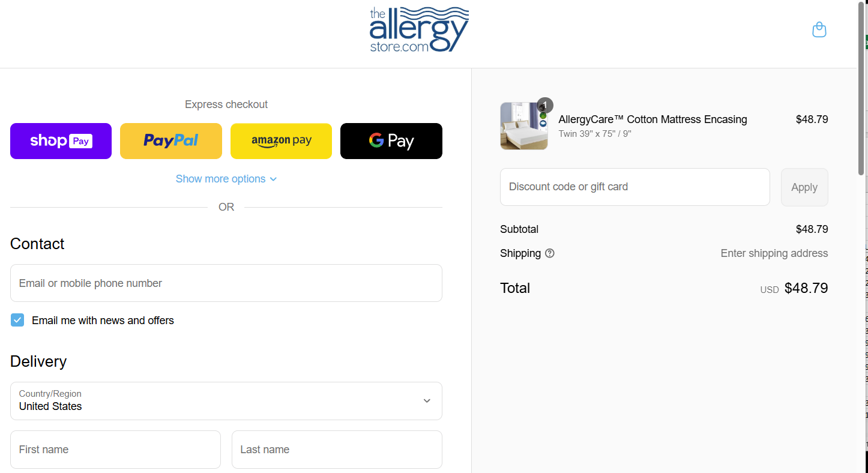Viewport: 868px width, 473px height.
Task: Click the mattress encasing product thumbnail
Action: (523, 126)
